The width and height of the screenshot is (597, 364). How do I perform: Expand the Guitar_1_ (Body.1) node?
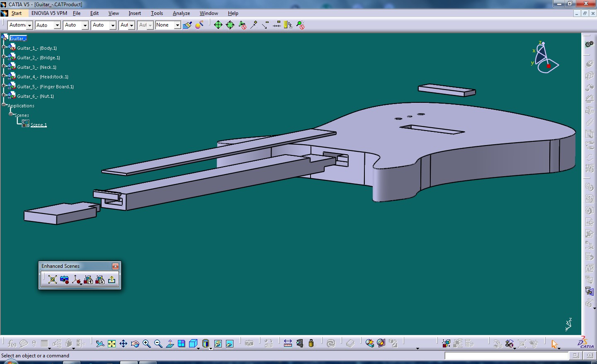click(x=4, y=47)
